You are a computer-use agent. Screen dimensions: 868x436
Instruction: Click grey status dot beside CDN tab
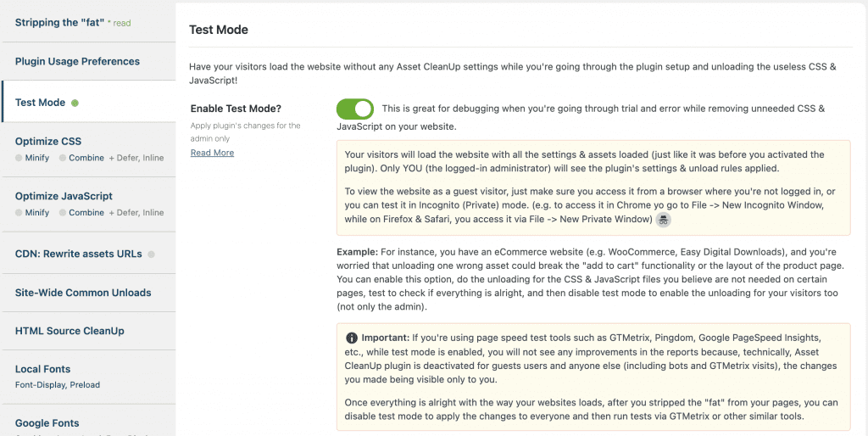click(151, 254)
